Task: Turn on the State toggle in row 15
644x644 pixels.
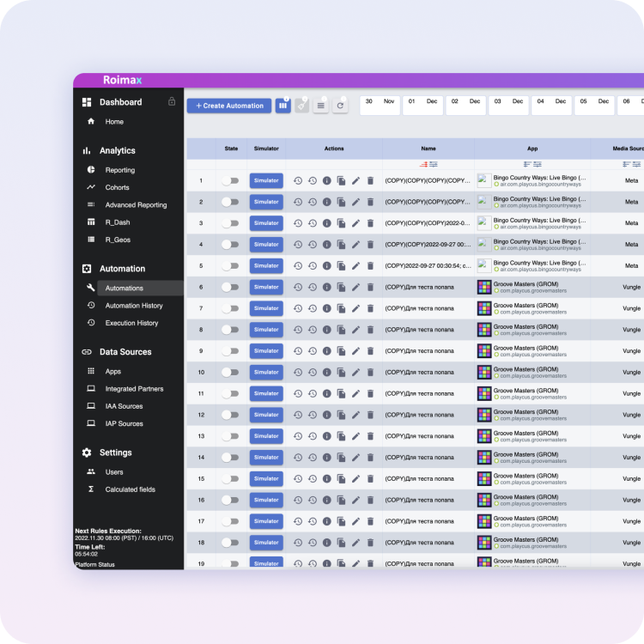Action: pos(230,479)
